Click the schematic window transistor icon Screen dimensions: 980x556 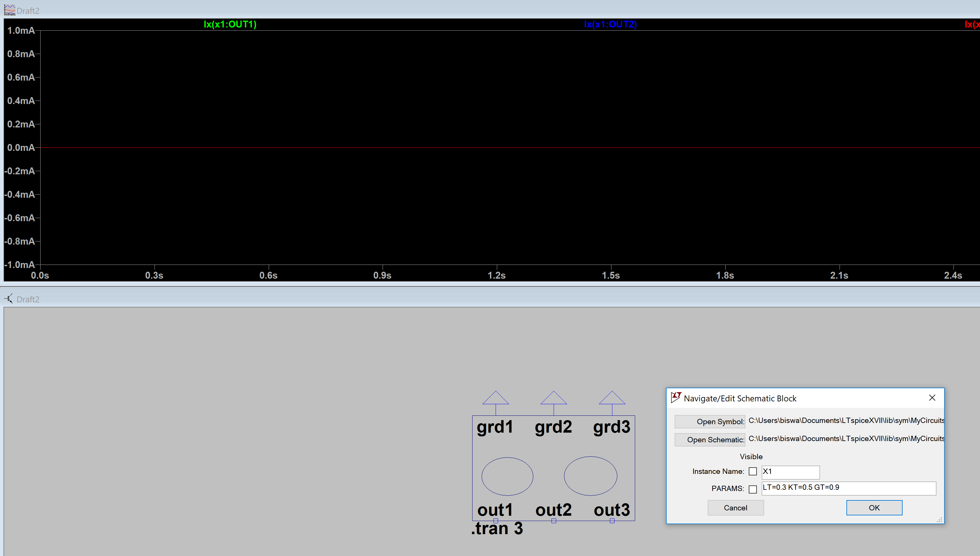coord(9,299)
